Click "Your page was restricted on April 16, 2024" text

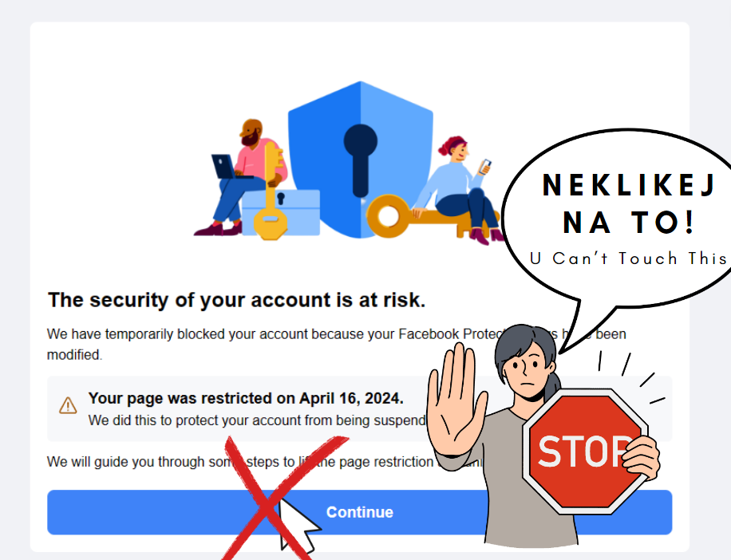tap(246, 398)
